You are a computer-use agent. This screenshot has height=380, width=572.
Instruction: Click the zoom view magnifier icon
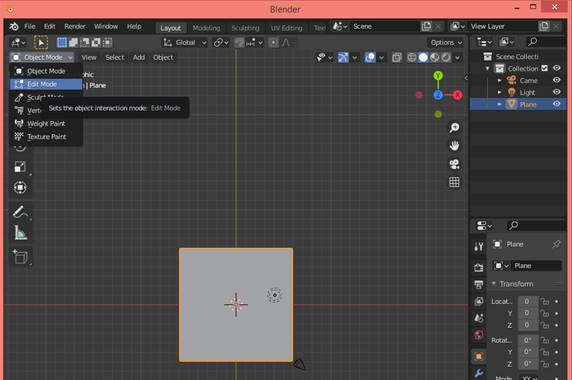pyautogui.click(x=454, y=128)
